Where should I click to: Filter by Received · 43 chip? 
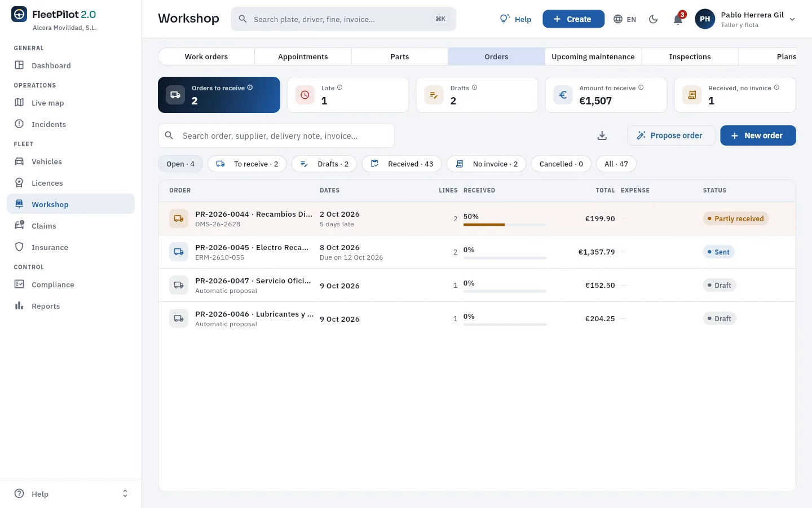(401, 164)
